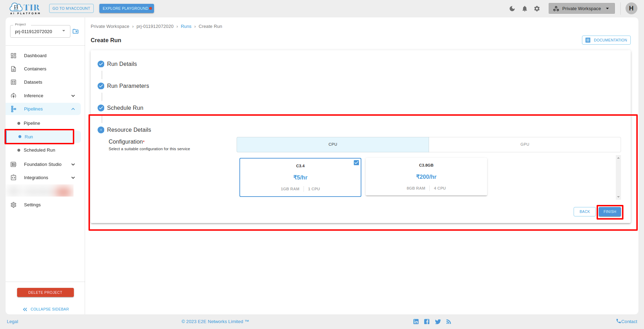Open the Scheduled Run submenu item
644x329 pixels.
[39, 150]
